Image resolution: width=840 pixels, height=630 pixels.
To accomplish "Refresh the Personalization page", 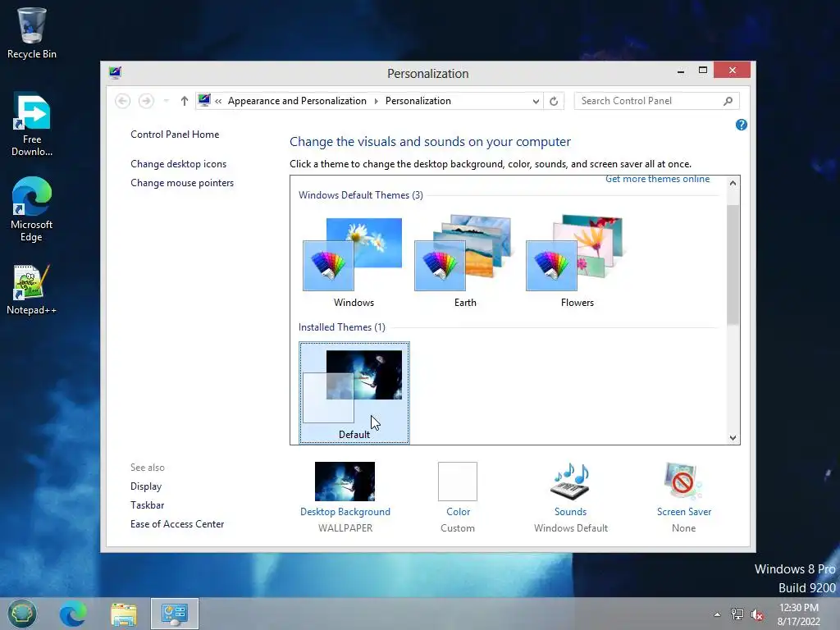I will tap(554, 101).
